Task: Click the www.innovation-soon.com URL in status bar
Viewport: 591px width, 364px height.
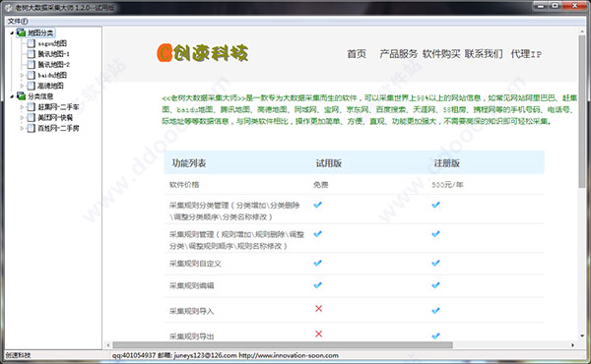Action: coord(289,355)
